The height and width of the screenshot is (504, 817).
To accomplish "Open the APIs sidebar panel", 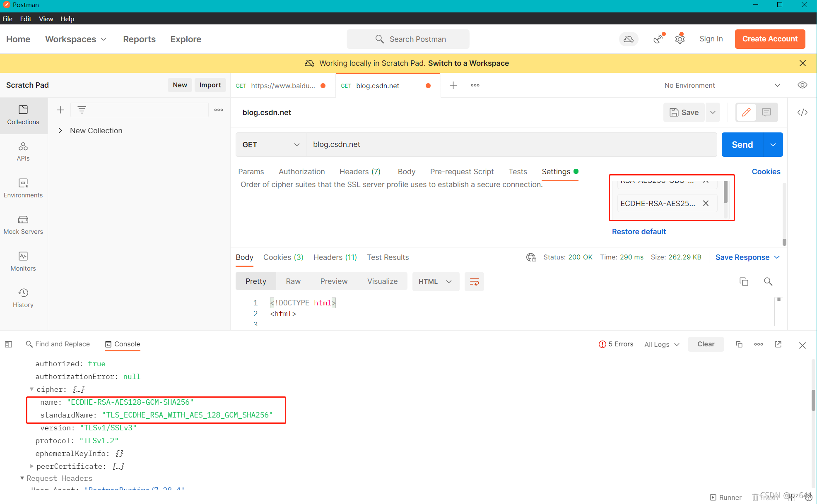I will 23,152.
